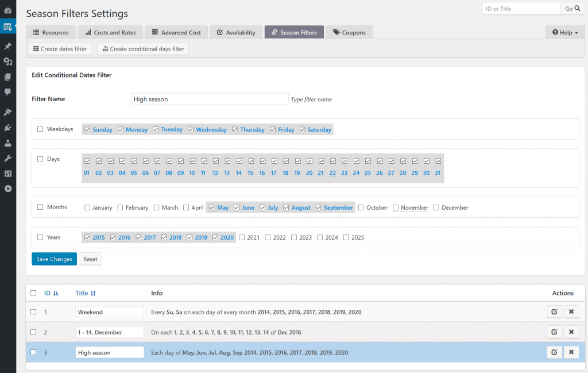Image resolution: width=588 pixels, height=373 pixels.
Task: Click inside the Filter Name field
Action: coord(210,98)
